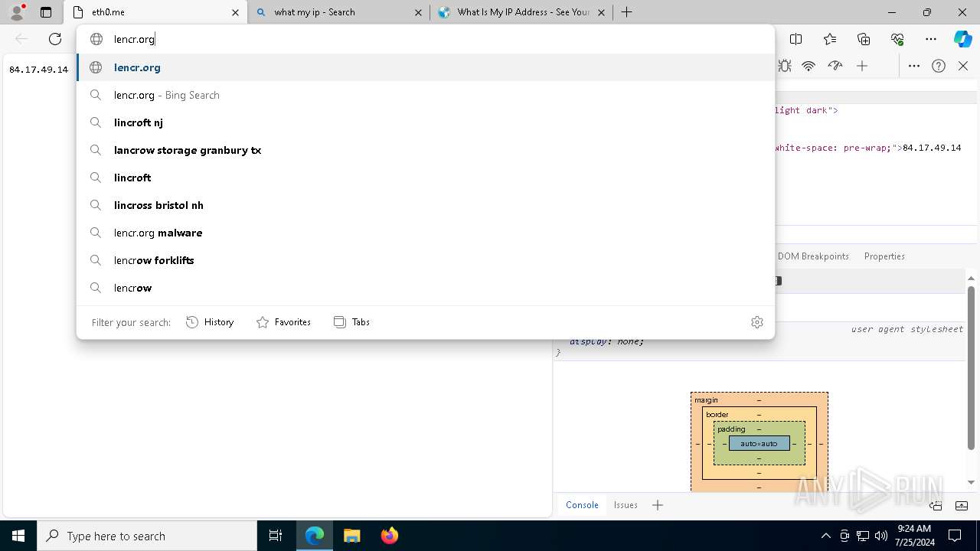Close the eth0.me tab
Viewport: 980px width, 551px height.
click(236, 12)
